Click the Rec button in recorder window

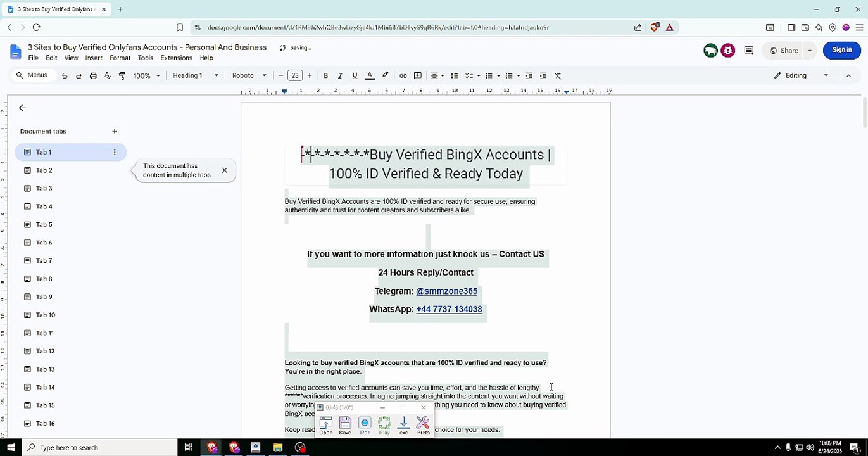[x=365, y=426]
